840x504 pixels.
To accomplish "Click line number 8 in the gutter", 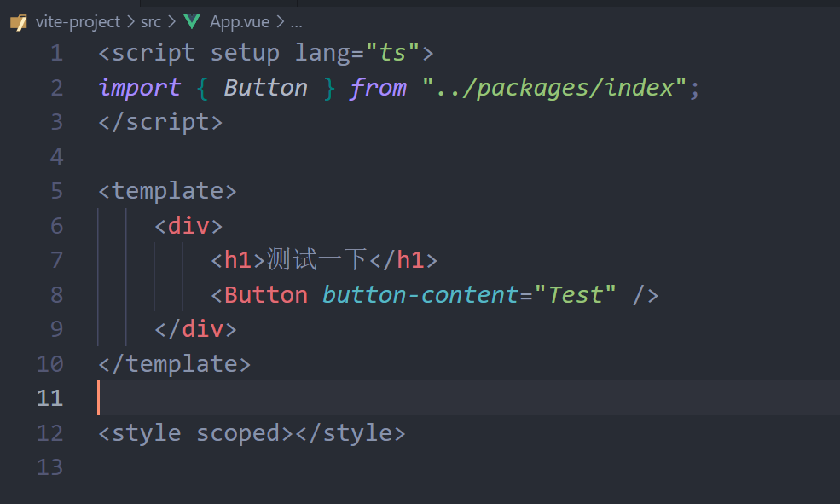I will [x=56, y=295].
